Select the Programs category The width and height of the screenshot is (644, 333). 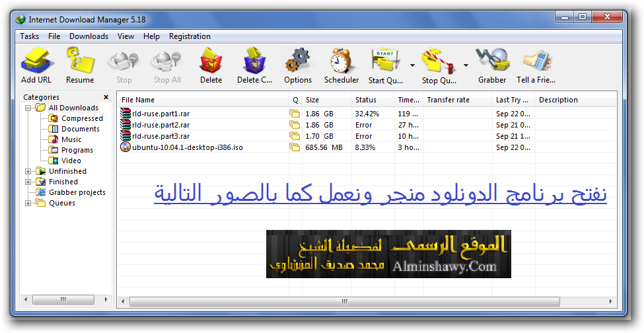(77, 150)
